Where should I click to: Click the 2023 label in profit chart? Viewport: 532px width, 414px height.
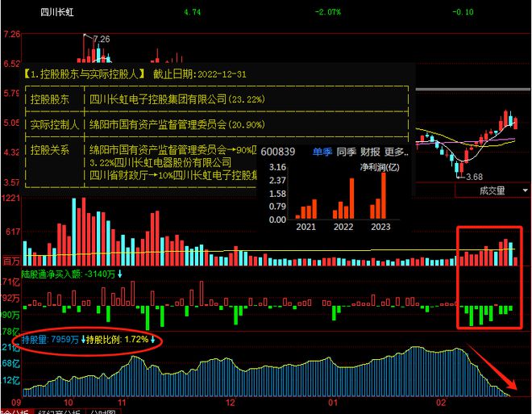pyautogui.click(x=380, y=227)
